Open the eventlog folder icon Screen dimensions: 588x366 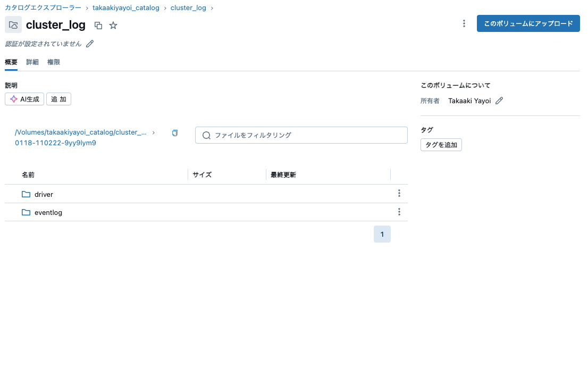pyautogui.click(x=26, y=212)
